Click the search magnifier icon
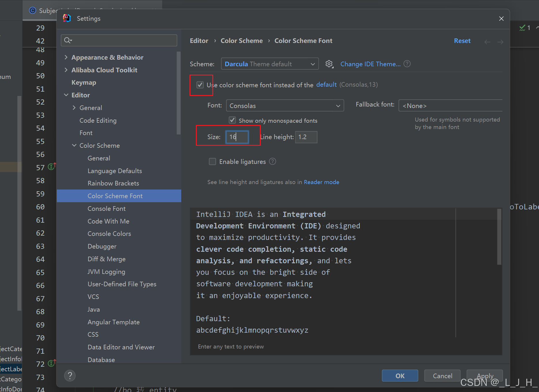 pos(68,40)
